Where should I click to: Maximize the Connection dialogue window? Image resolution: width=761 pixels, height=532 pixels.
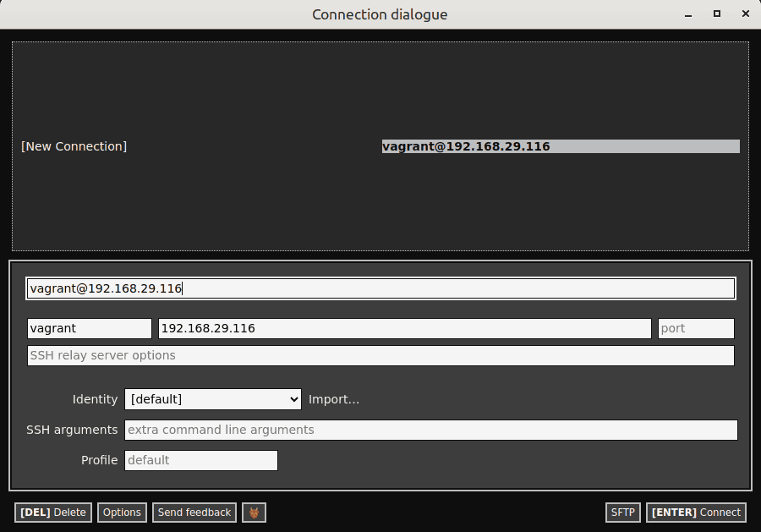point(717,14)
